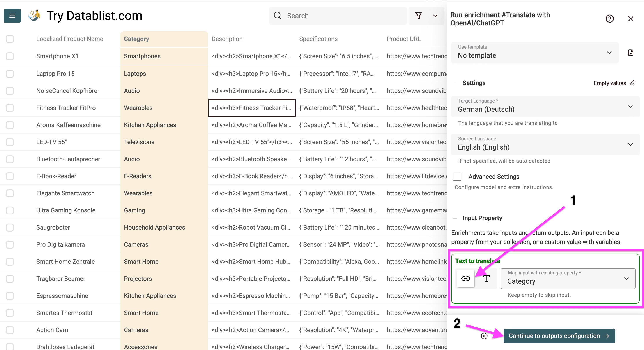Click the Category column header
The height and width of the screenshot is (350, 644).
[136, 39]
